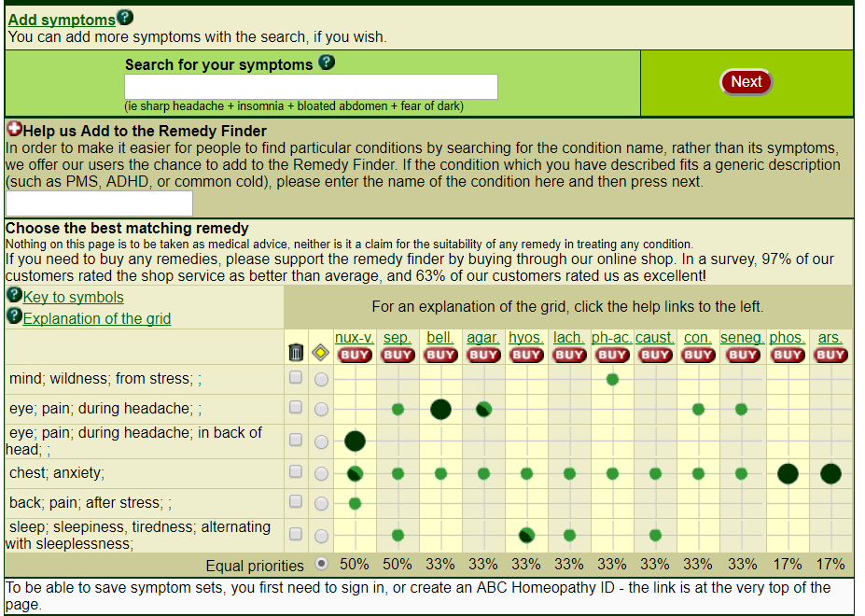The height and width of the screenshot is (616, 865).
Task: Click the symptom search text field
Action: (x=311, y=87)
